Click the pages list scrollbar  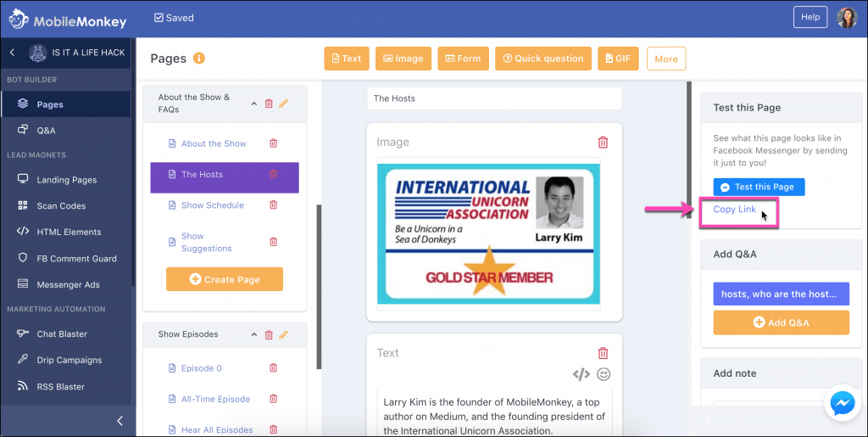click(x=319, y=286)
